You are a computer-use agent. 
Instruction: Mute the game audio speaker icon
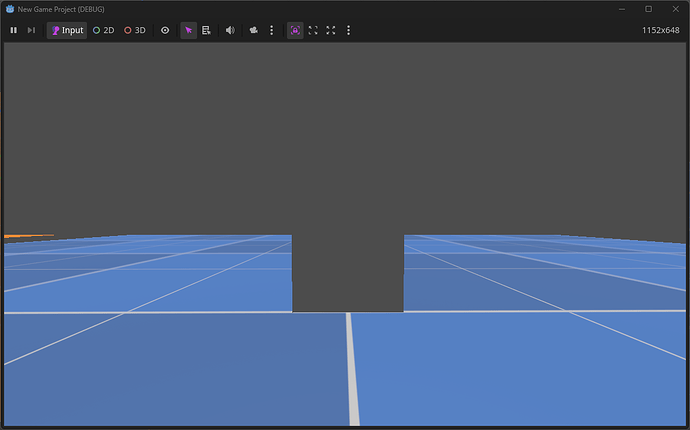(230, 30)
